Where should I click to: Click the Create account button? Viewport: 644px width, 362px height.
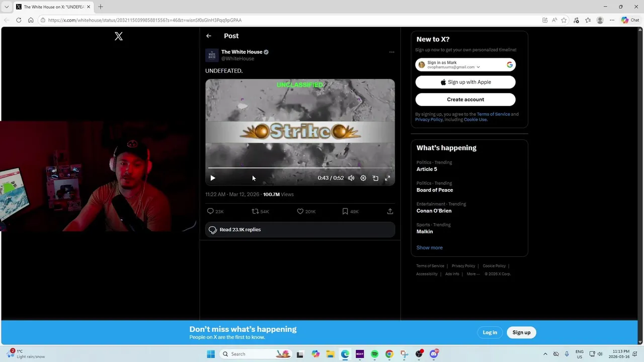[x=465, y=99]
